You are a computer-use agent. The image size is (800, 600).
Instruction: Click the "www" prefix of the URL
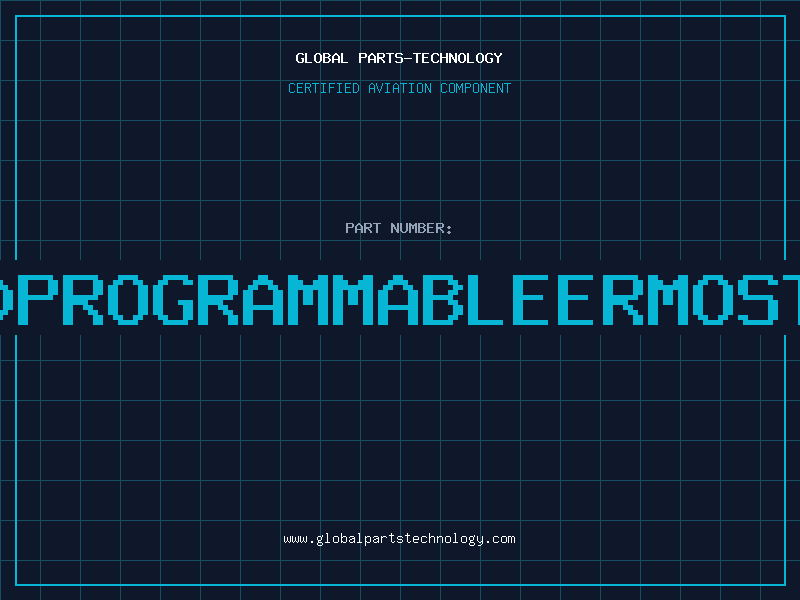tap(295, 539)
